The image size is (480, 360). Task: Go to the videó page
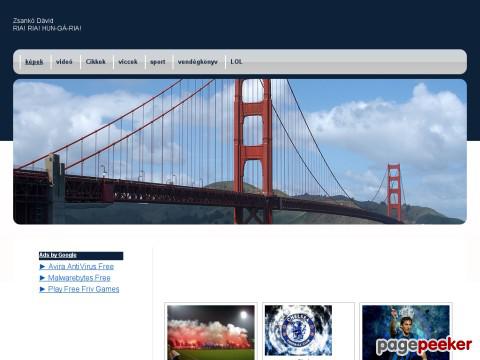click(64, 62)
